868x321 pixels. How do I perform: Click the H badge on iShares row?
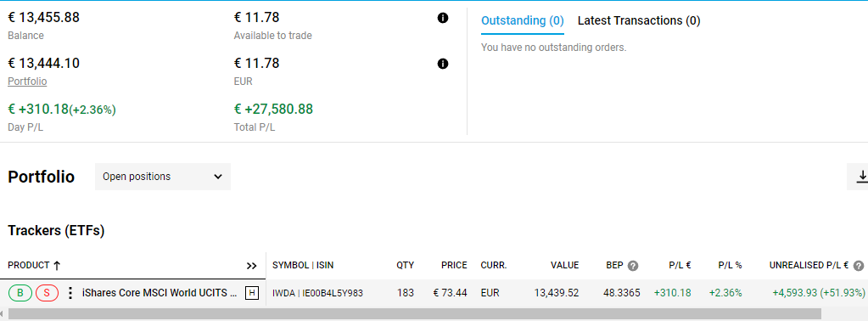pos(252,293)
